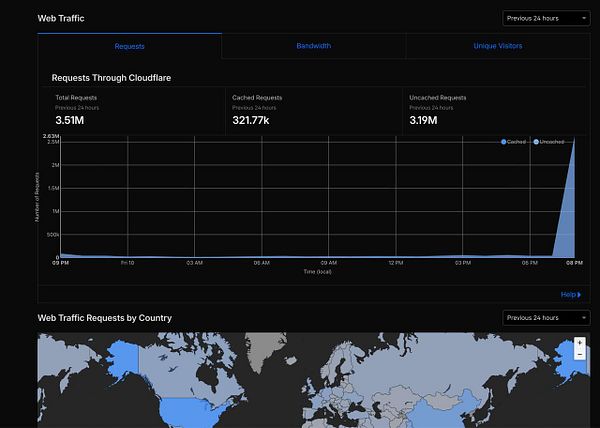
Task: Toggle the Uncached legend series
Action: tap(548, 142)
